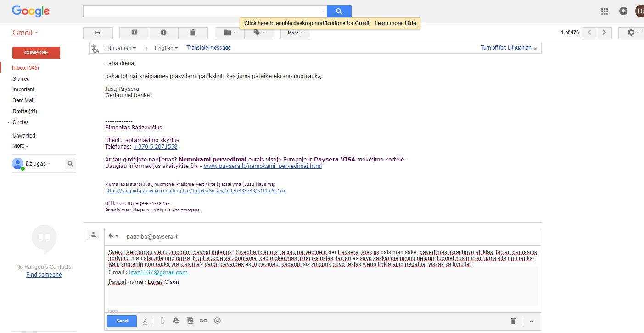This screenshot has height=333, width=644.
Task: Click phone number +370 5 2071558
Action: click(156, 147)
